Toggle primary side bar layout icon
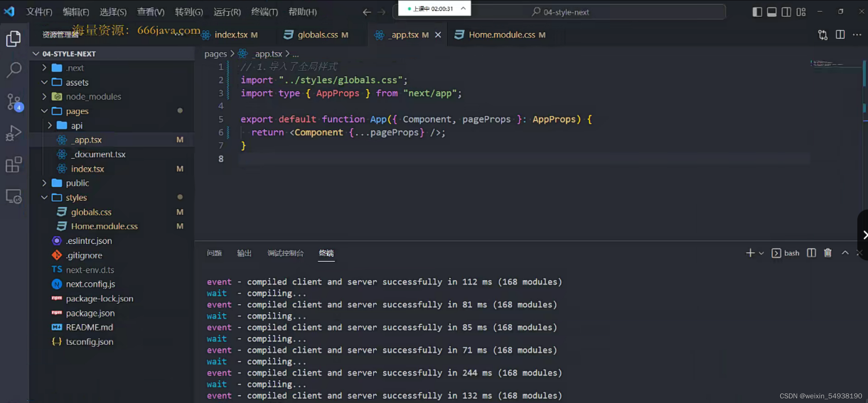The image size is (868, 403). point(757,12)
